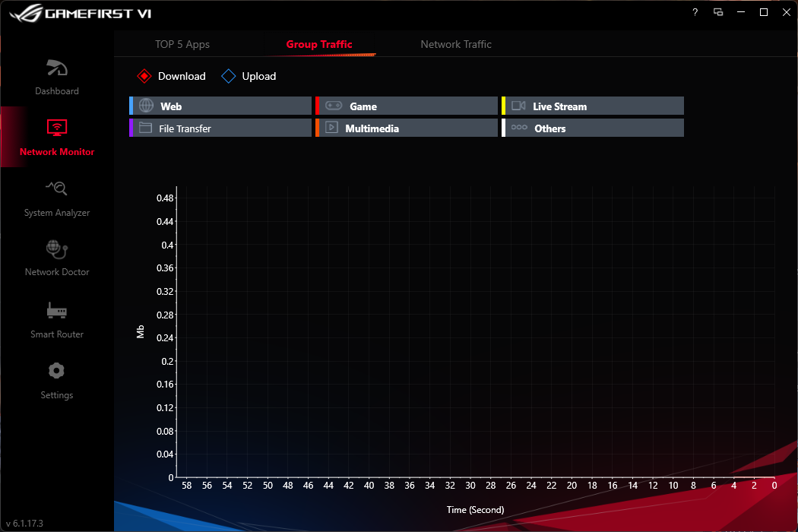Click the Network Monitor red label

pyautogui.click(x=57, y=152)
